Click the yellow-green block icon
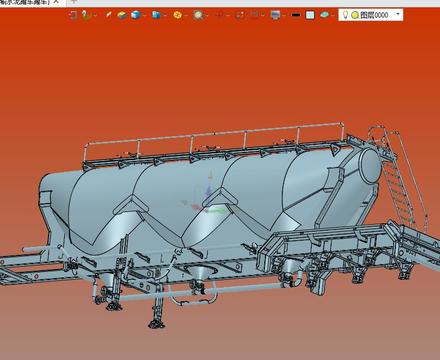Viewport: 440px width, 360px height. click(x=122, y=15)
